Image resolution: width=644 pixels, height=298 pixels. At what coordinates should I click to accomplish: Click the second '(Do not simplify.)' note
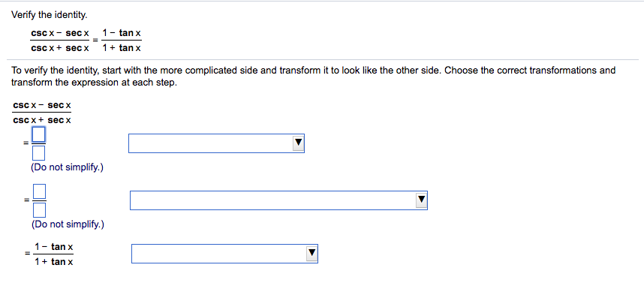click(68, 224)
